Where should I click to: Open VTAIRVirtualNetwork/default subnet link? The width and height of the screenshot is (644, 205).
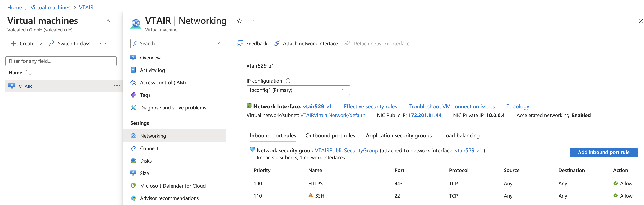[332, 115]
